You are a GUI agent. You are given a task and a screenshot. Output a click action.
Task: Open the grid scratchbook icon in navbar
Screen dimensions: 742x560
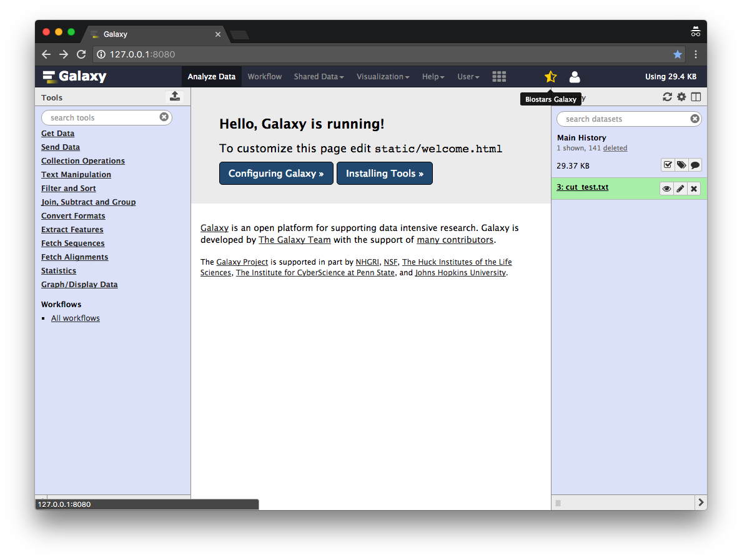(498, 77)
